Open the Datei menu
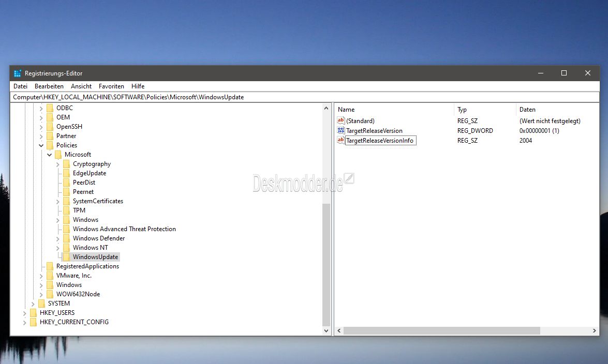Image resolution: width=608 pixels, height=364 pixels. pos(20,86)
